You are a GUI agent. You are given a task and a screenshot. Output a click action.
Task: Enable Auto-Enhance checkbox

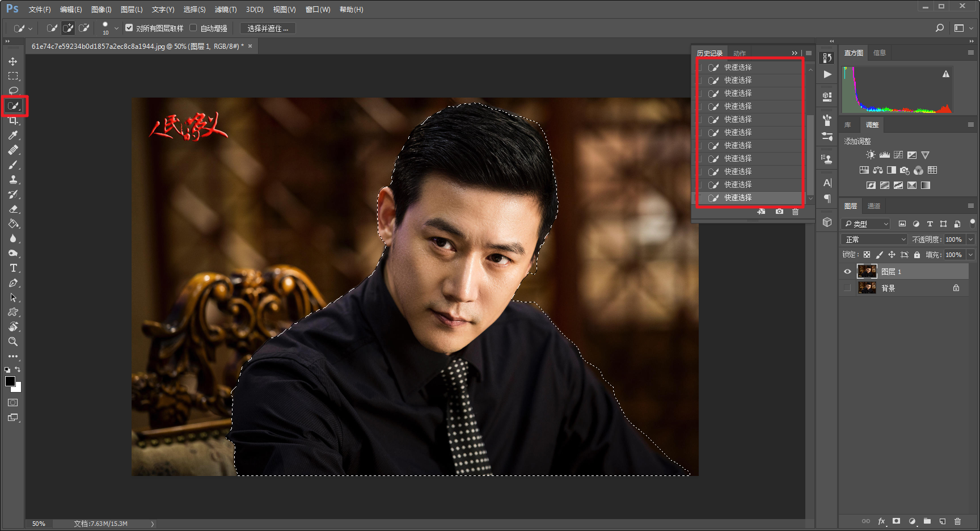[x=193, y=28]
